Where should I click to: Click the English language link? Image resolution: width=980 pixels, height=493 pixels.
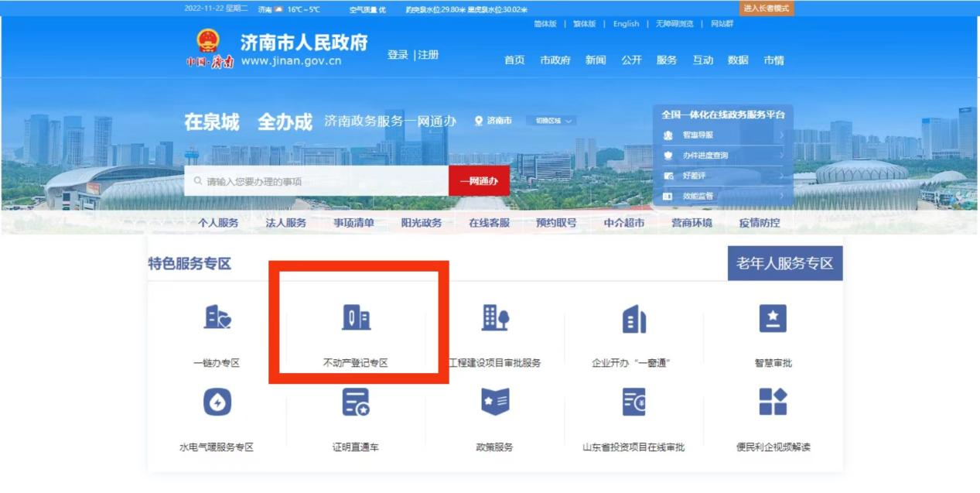tap(626, 24)
